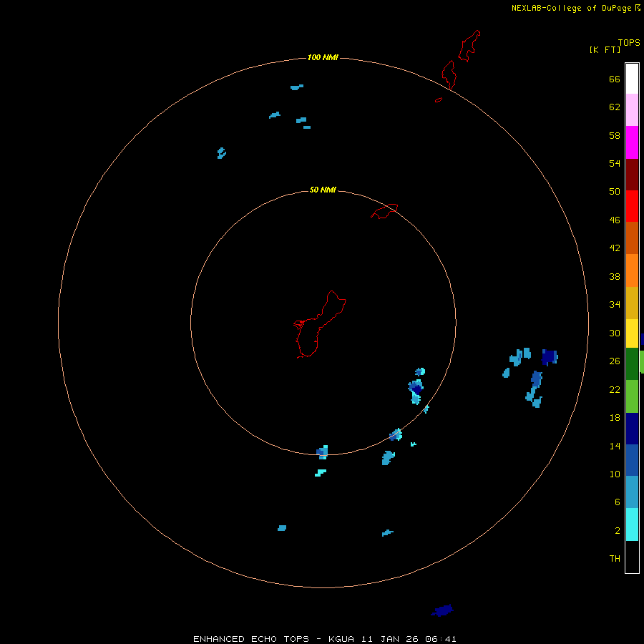The image size is (644, 644).
Task: Click the 54 legend value
Action: (x=615, y=163)
